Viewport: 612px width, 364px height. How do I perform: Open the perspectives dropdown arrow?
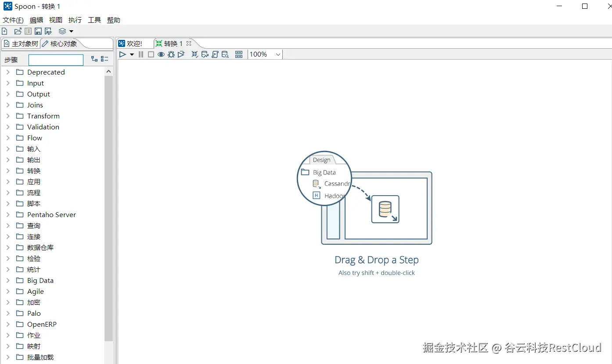71,31
